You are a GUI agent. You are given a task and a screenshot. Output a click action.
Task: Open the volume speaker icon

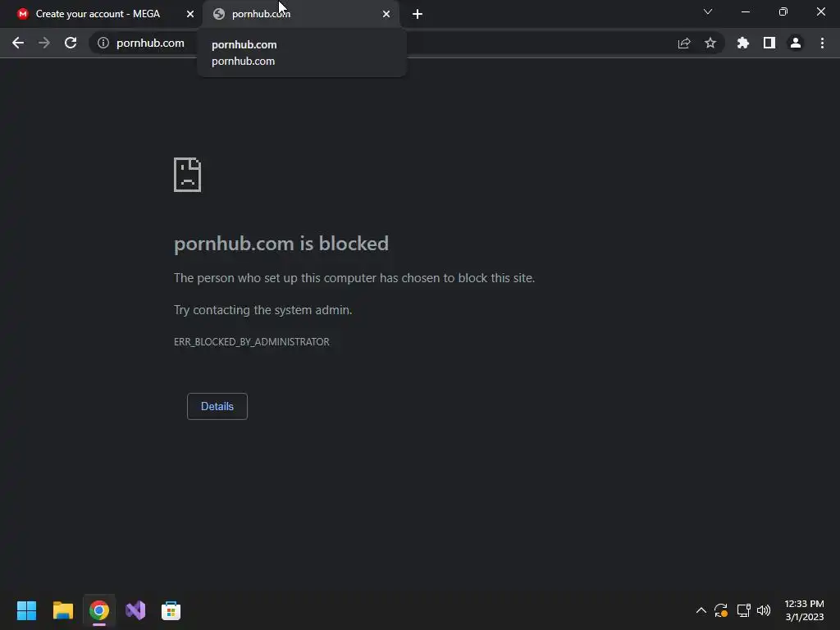point(764,610)
